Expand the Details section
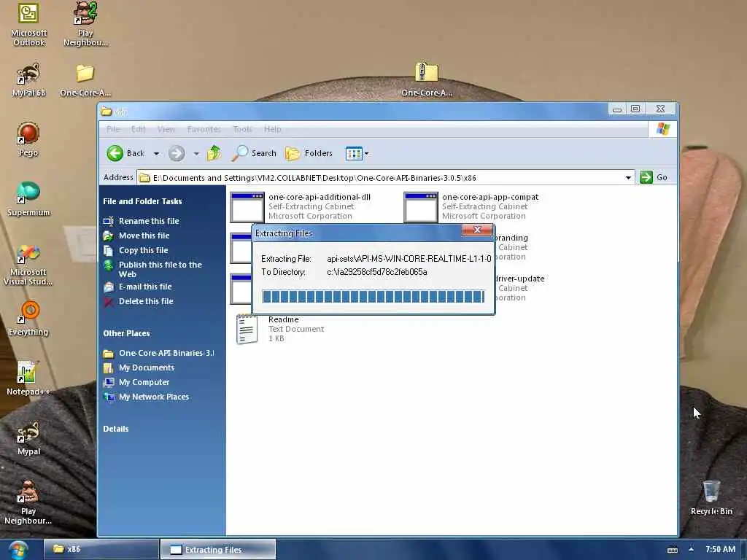This screenshot has height=560, width=747. pos(116,429)
